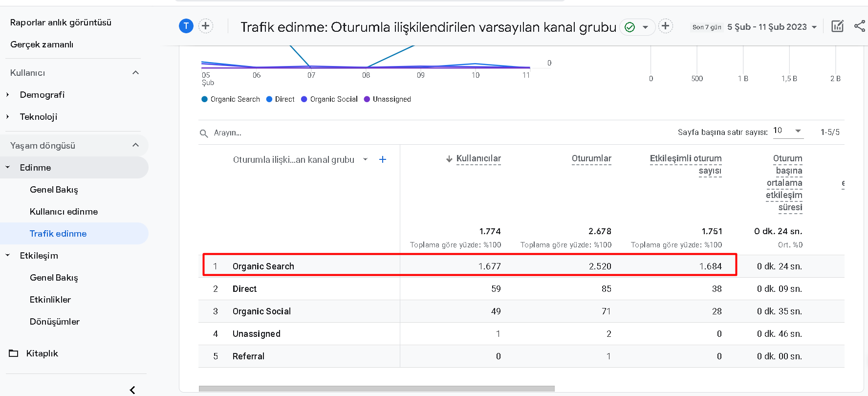The image size is (868, 396).
Task: Click the Organic Search row label
Action: pyautogui.click(x=263, y=266)
